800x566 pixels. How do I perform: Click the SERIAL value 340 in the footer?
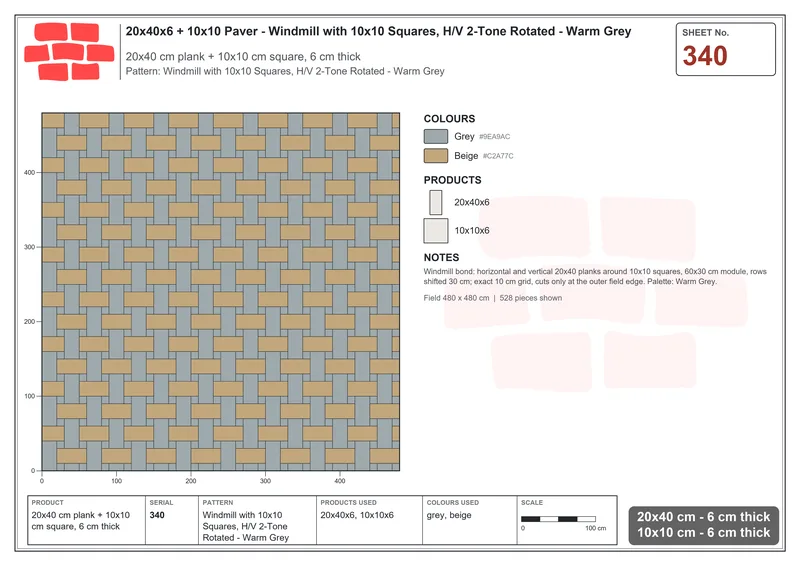click(x=157, y=515)
